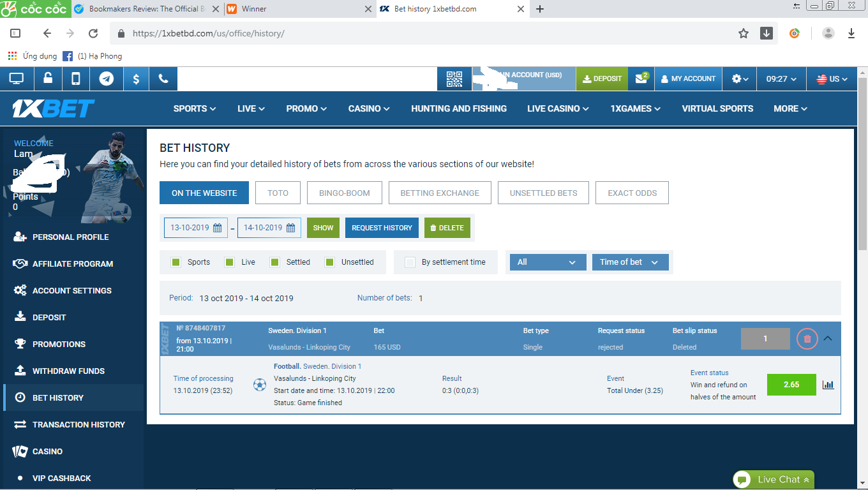Open the Ứng dụng apps bookmark

tap(33, 56)
